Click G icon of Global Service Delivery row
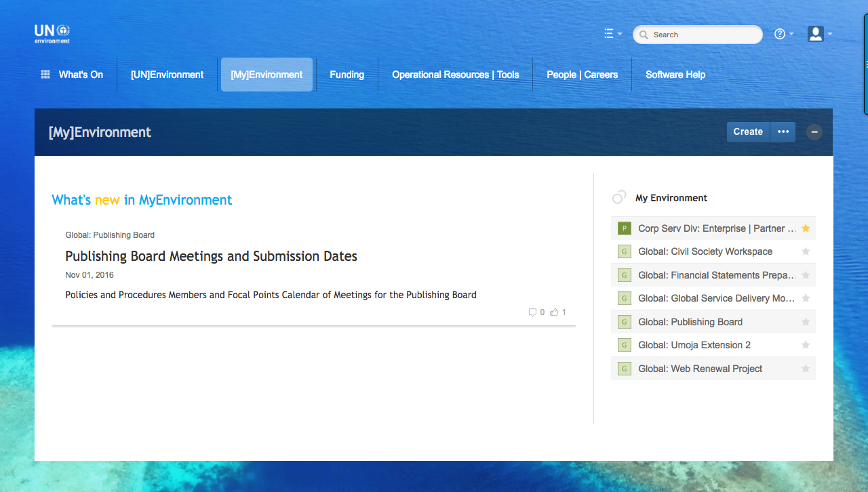The width and height of the screenshot is (868, 492). pyautogui.click(x=625, y=298)
